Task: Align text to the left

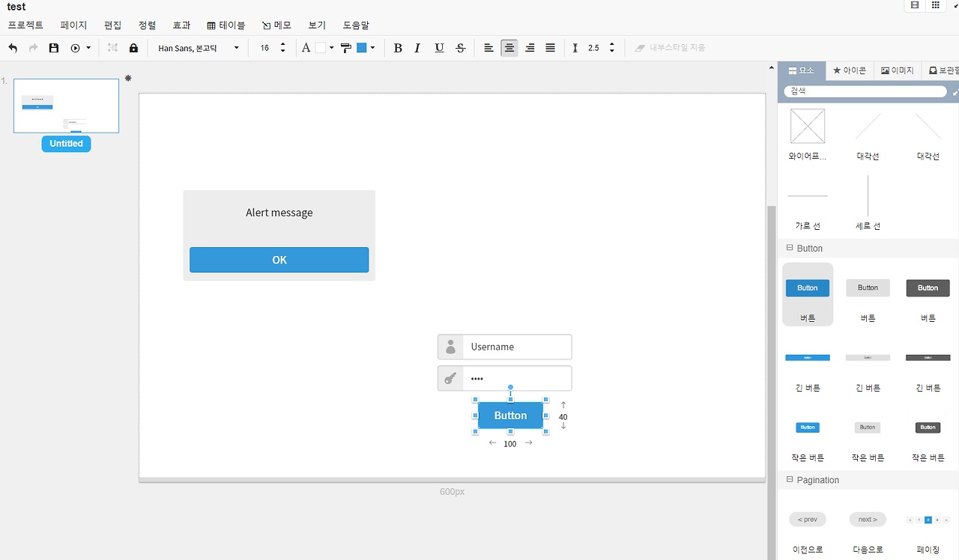Action: coord(488,48)
